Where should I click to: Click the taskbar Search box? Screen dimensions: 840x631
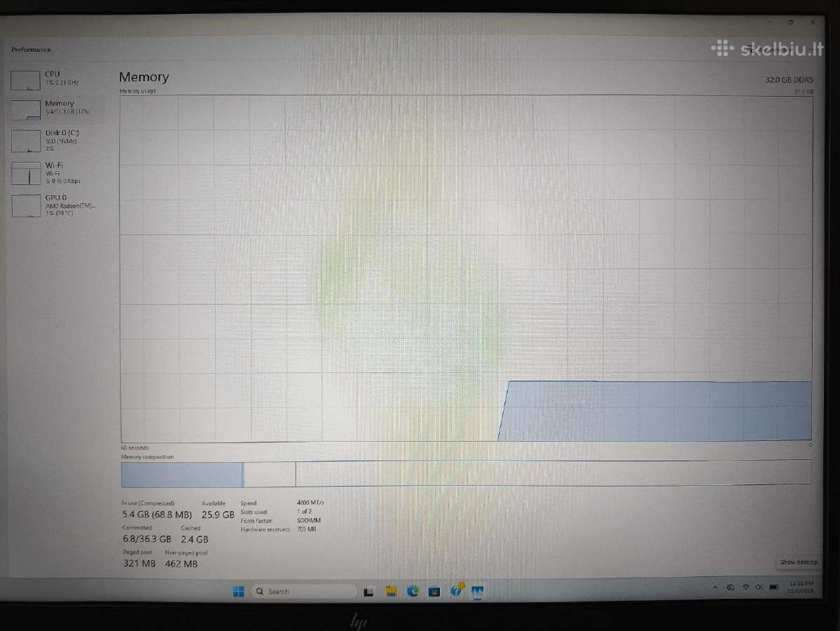pyautogui.click(x=304, y=591)
